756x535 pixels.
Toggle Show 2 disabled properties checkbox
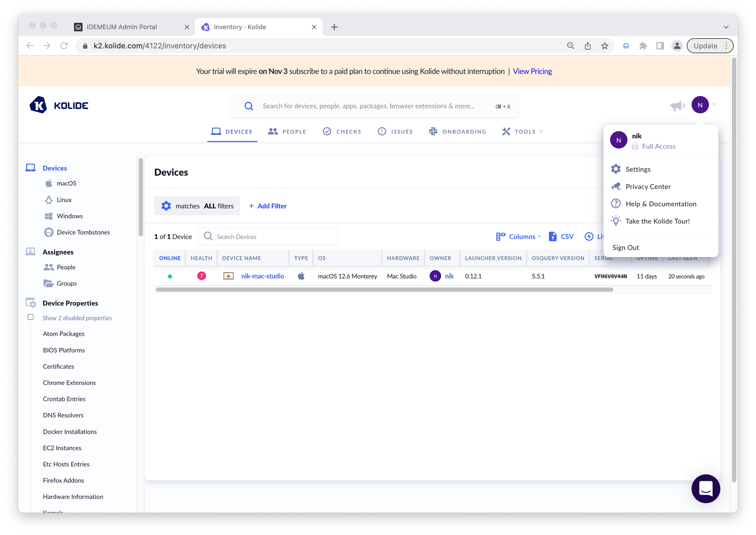pyautogui.click(x=31, y=317)
